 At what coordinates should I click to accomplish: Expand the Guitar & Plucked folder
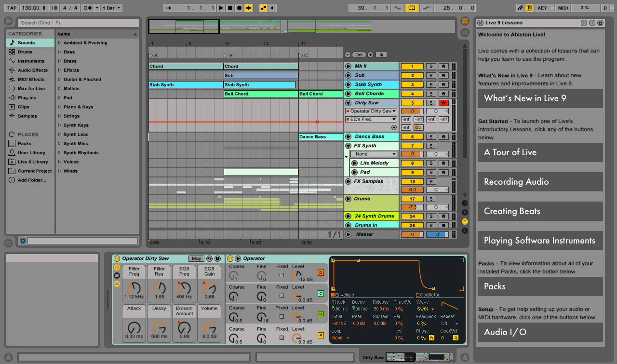tap(60, 80)
